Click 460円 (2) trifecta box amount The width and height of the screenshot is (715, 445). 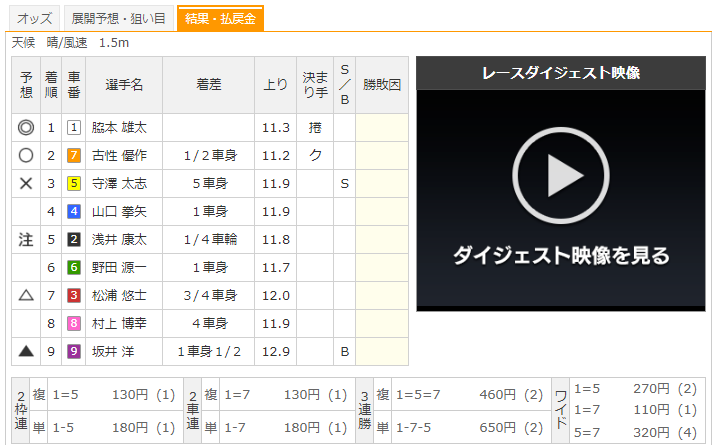pyautogui.click(x=511, y=394)
